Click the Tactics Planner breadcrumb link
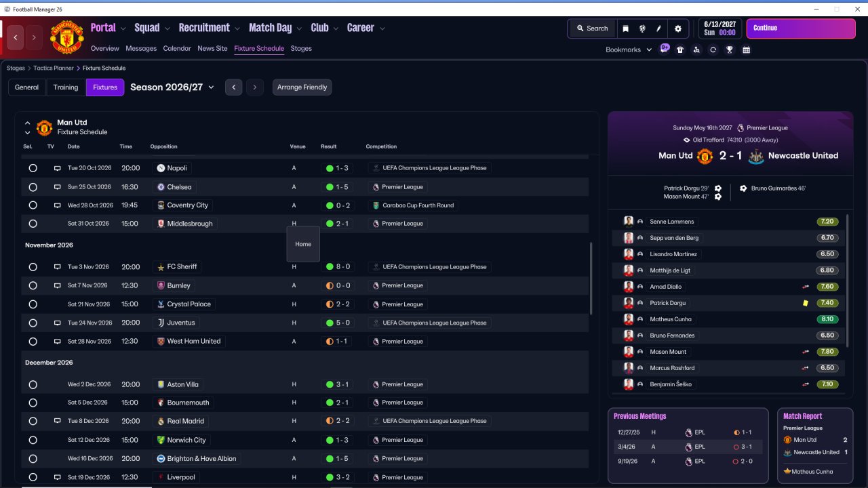 tap(54, 68)
